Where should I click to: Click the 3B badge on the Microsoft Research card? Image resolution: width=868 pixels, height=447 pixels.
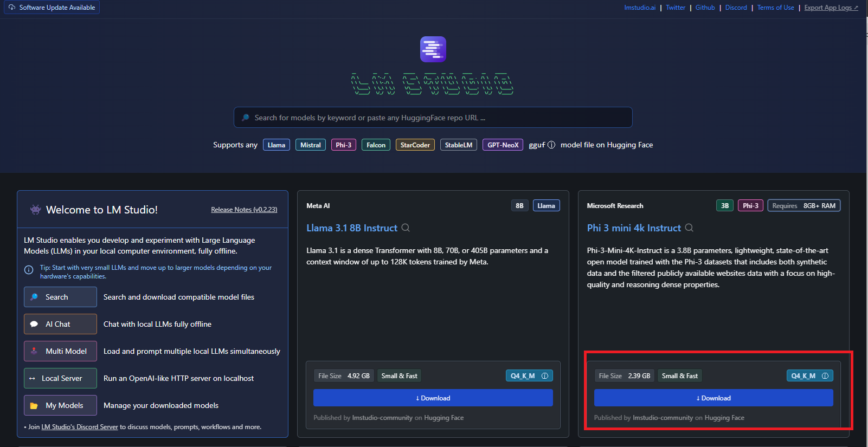tap(725, 205)
